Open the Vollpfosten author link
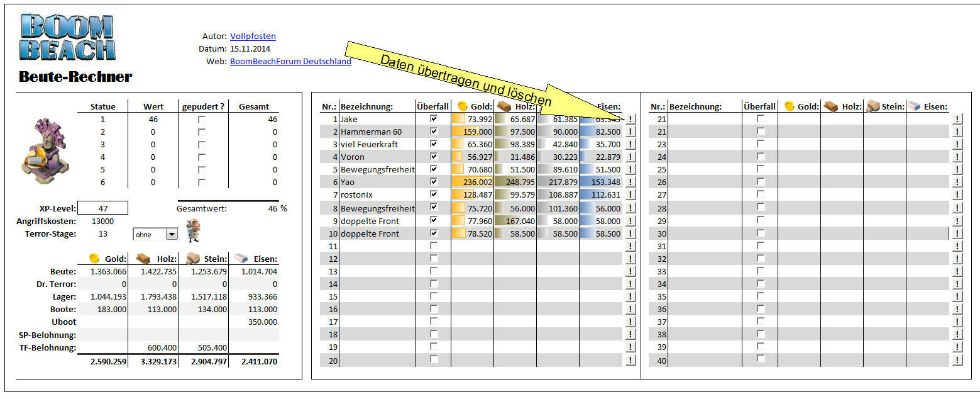 253,37
